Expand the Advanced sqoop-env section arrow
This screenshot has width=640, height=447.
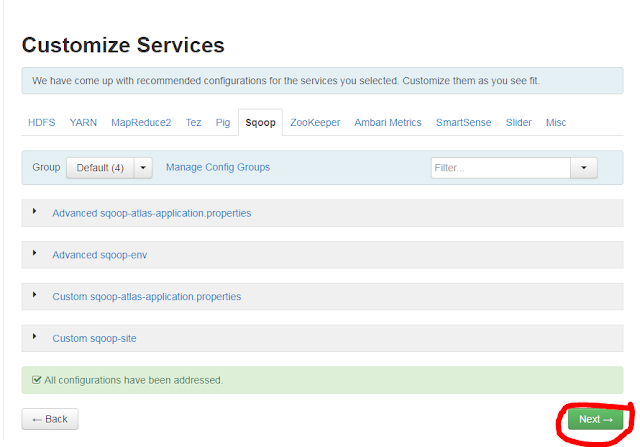pos(35,253)
